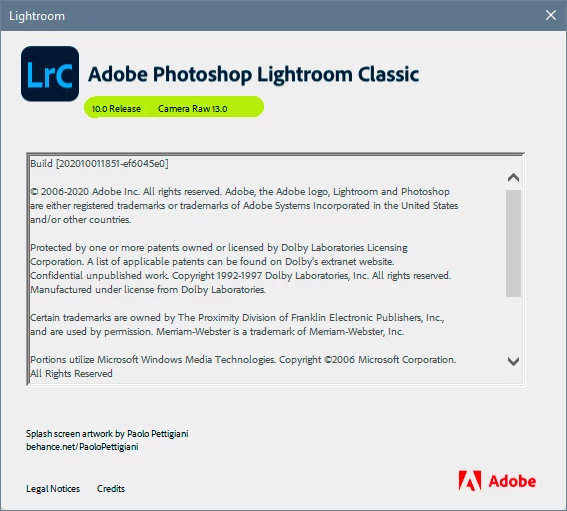Click the LrC application logo icon
The height and width of the screenshot is (511, 567).
point(50,74)
